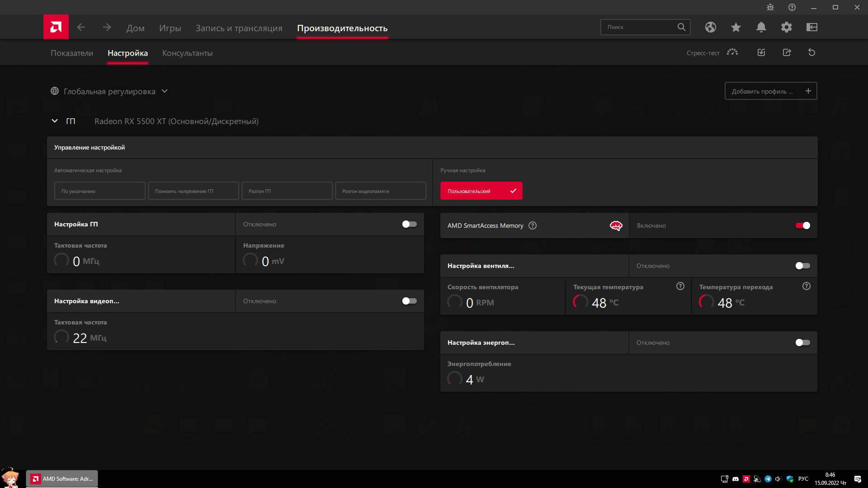This screenshot has height=488, width=868.
Task: Reset tuning with the undo arrow icon
Action: coord(811,52)
